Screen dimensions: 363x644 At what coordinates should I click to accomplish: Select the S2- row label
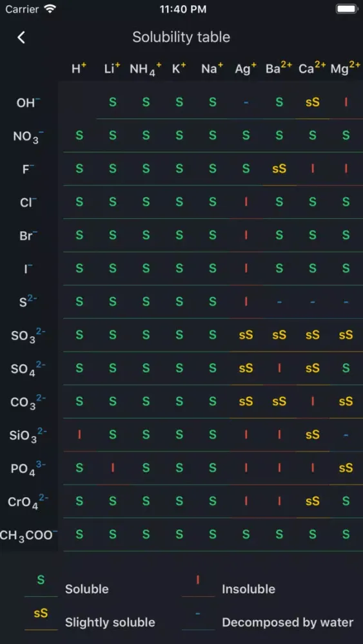28,301
